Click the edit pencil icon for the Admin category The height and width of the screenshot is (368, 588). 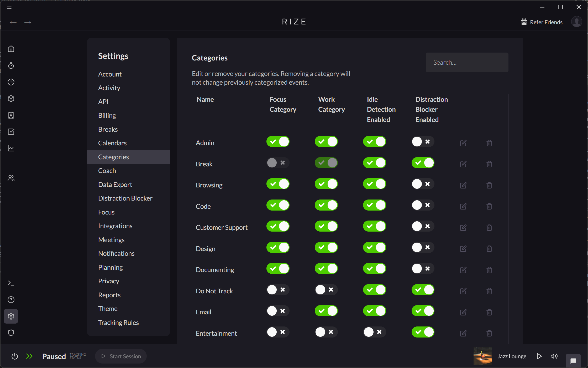(463, 143)
